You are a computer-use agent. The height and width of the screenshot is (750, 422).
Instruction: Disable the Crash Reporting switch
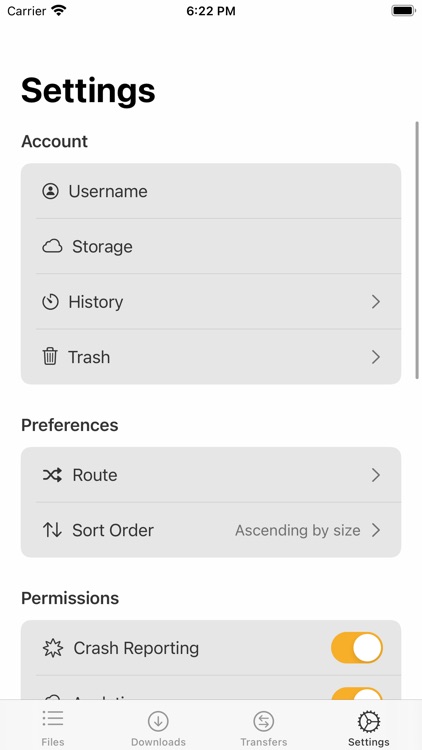357,648
